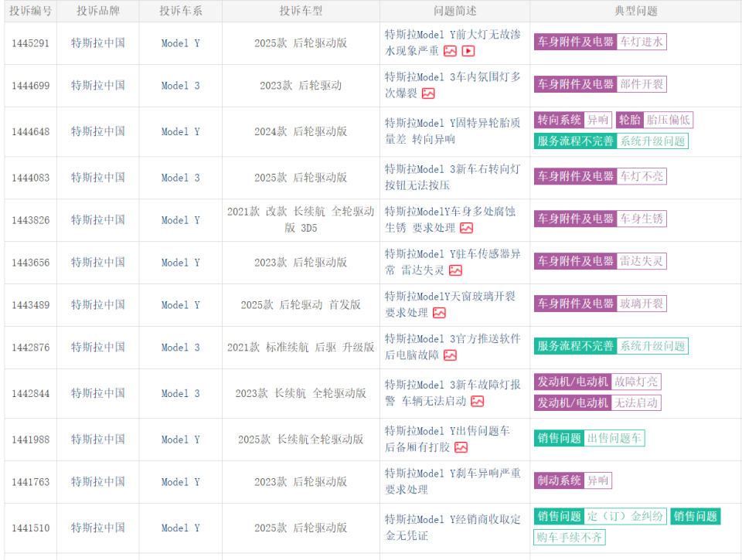The image size is (742, 560).
Task: Click the 轮胎 胎压偏低 tag
Action: 655,120
